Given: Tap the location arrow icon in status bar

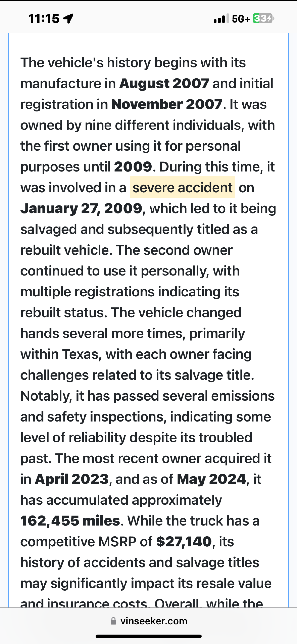Looking at the screenshot, I should point(68,18).
